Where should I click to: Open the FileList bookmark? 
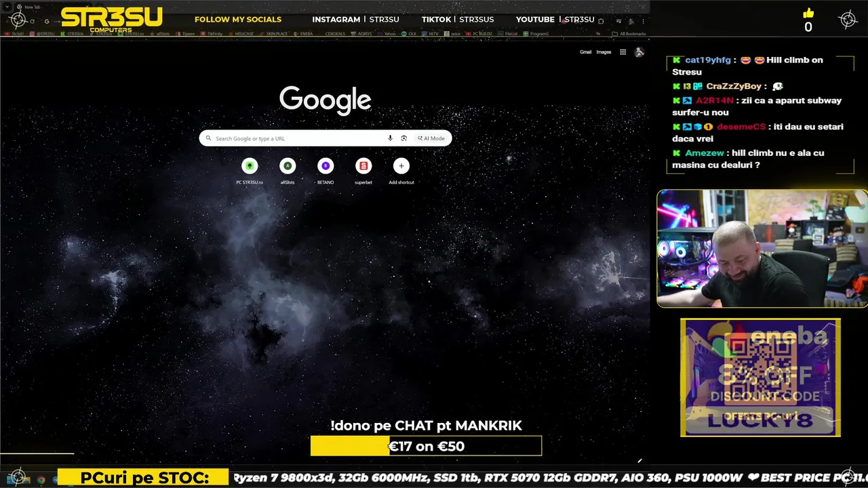pos(507,34)
